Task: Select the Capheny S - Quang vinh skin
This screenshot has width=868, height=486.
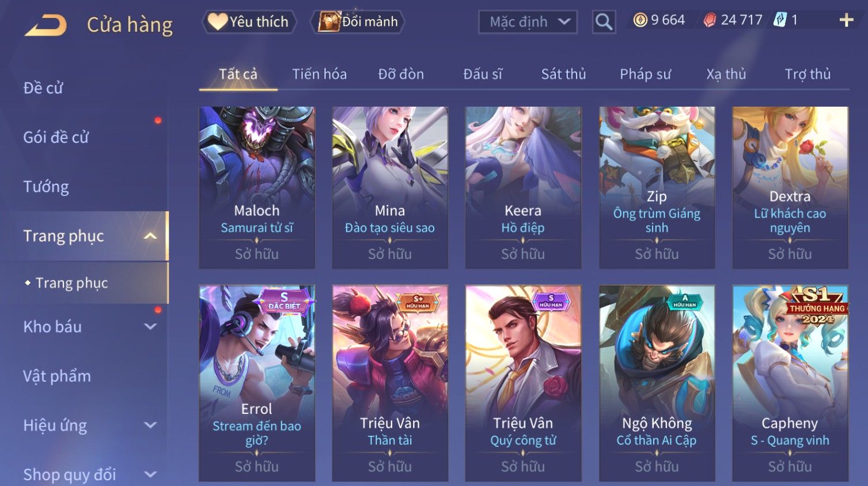Action: pyautogui.click(x=790, y=383)
